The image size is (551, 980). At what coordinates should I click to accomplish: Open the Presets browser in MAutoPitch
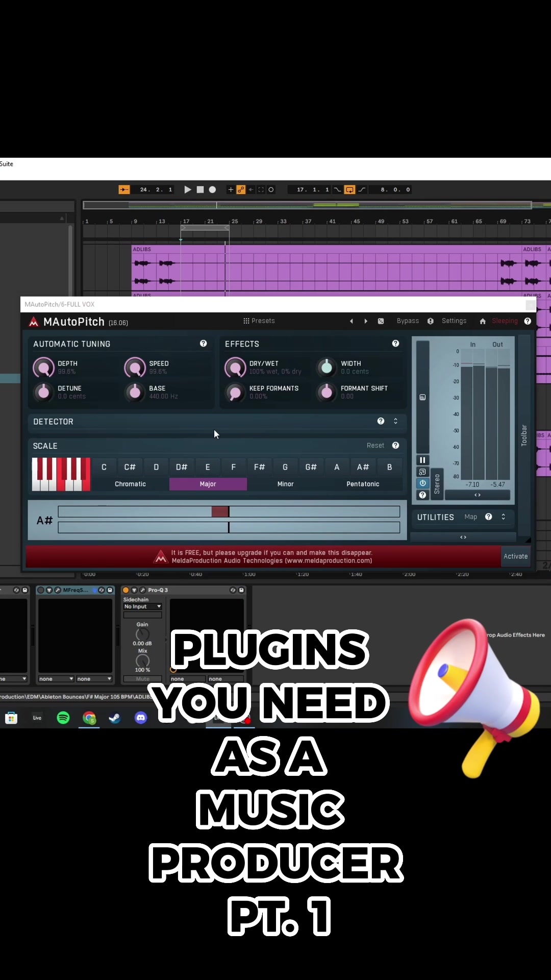coord(259,321)
